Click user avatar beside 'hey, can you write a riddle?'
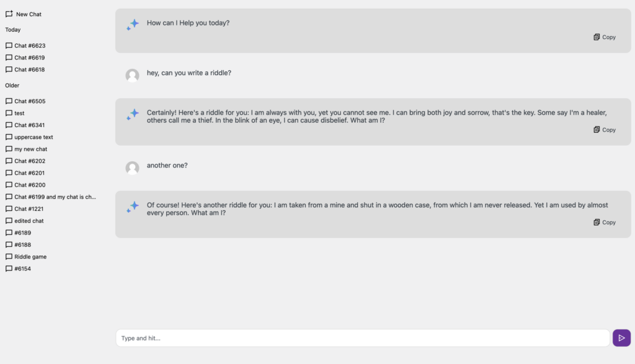 click(132, 76)
